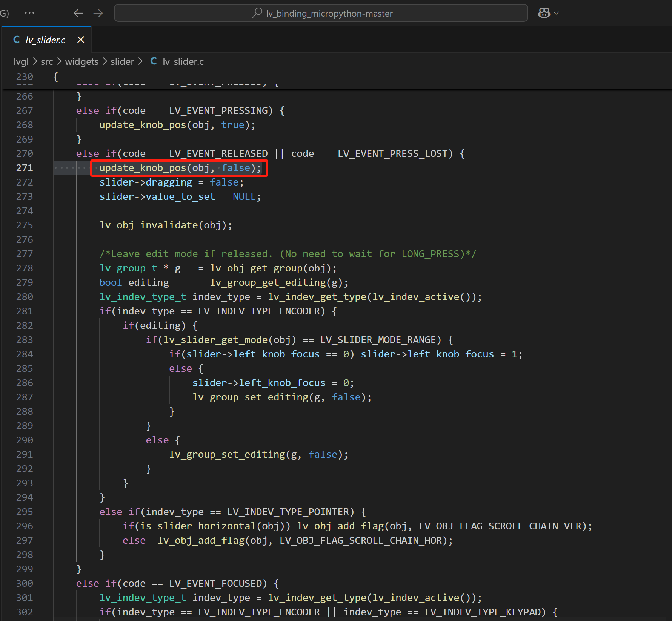672x621 pixels.
Task: Click the Go Back arrow
Action: pyautogui.click(x=78, y=13)
